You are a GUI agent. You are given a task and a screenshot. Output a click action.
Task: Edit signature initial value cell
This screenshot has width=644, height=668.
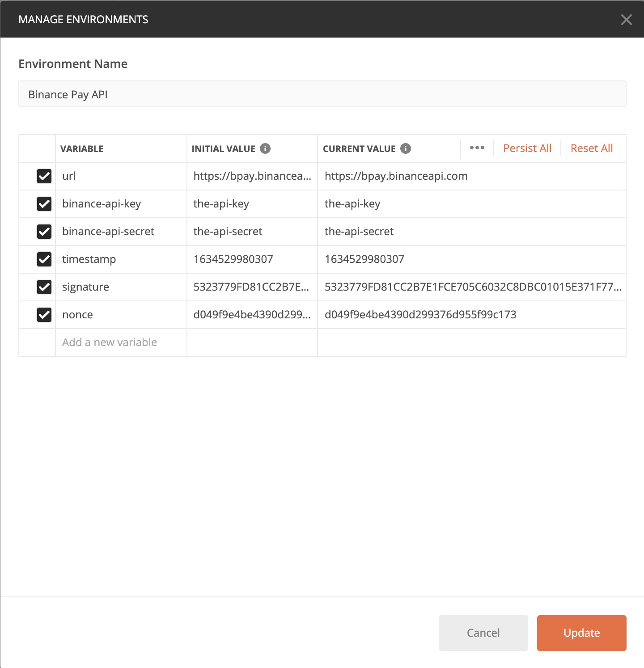252,287
